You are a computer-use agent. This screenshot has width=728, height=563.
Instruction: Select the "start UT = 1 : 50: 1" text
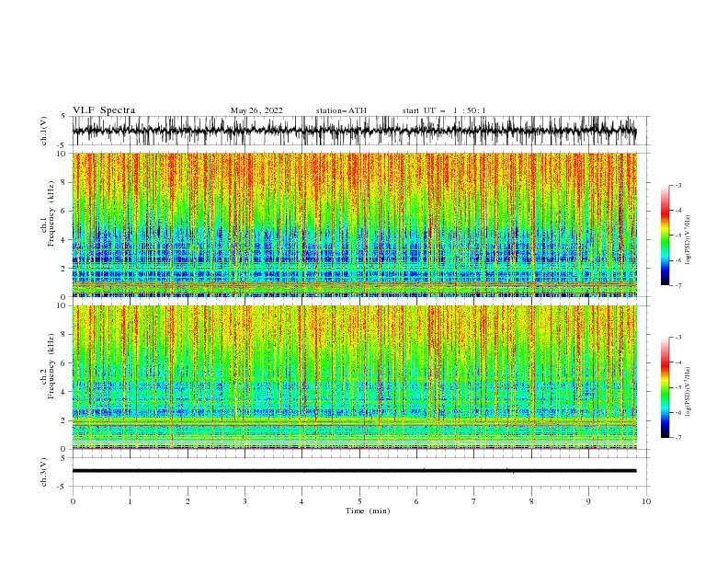click(444, 110)
